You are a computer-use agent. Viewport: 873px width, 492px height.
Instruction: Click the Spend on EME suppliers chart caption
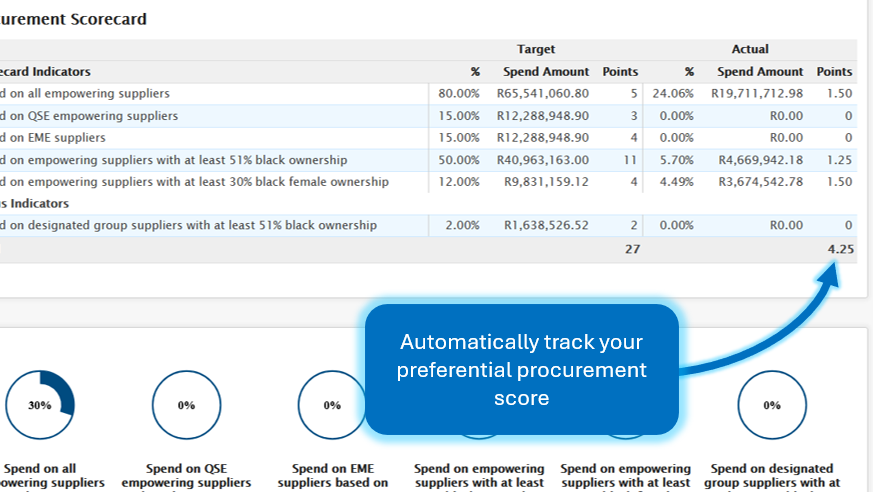point(333,476)
